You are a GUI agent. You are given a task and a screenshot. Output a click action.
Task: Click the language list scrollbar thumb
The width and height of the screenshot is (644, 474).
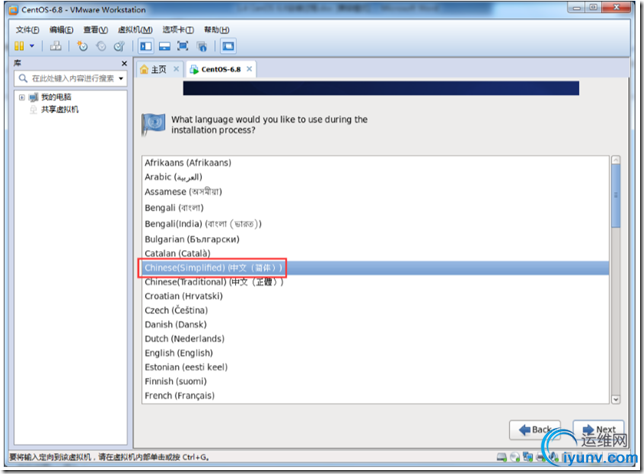tap(615, 196)
